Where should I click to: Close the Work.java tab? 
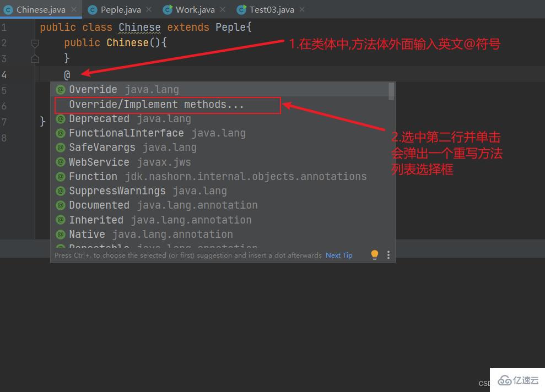223,10
